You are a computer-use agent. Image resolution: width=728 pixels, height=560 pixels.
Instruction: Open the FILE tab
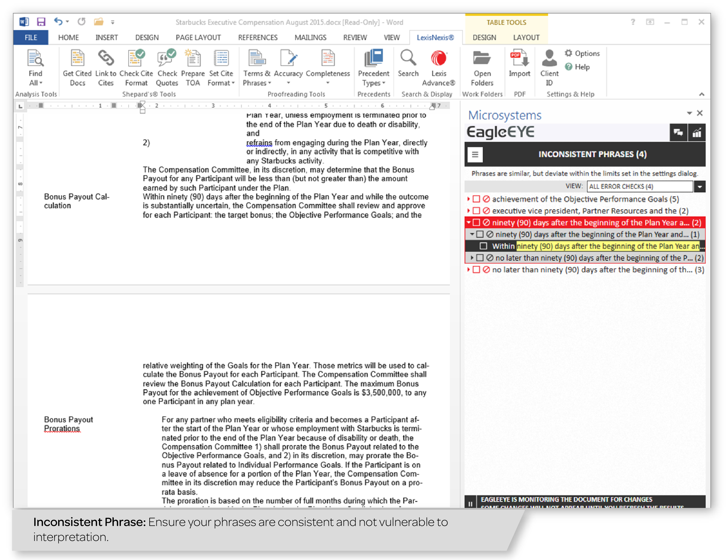coord(31,37)
